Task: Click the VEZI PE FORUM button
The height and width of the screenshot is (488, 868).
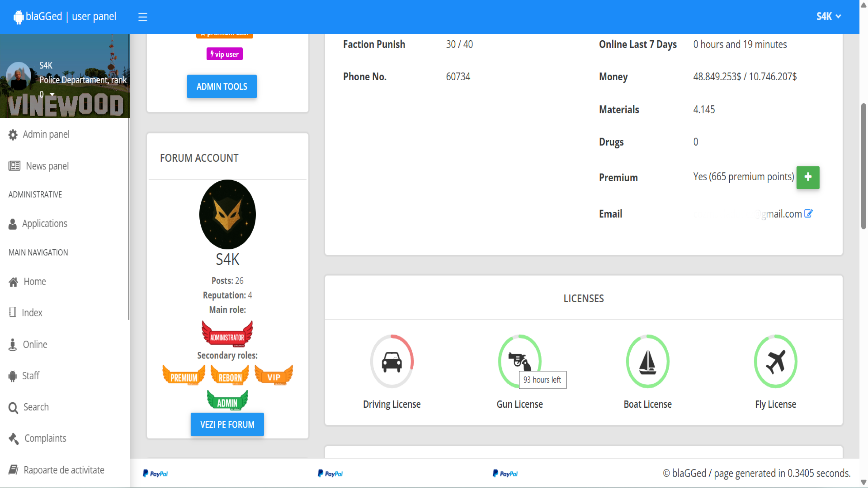Action: (x=227, y=424)
